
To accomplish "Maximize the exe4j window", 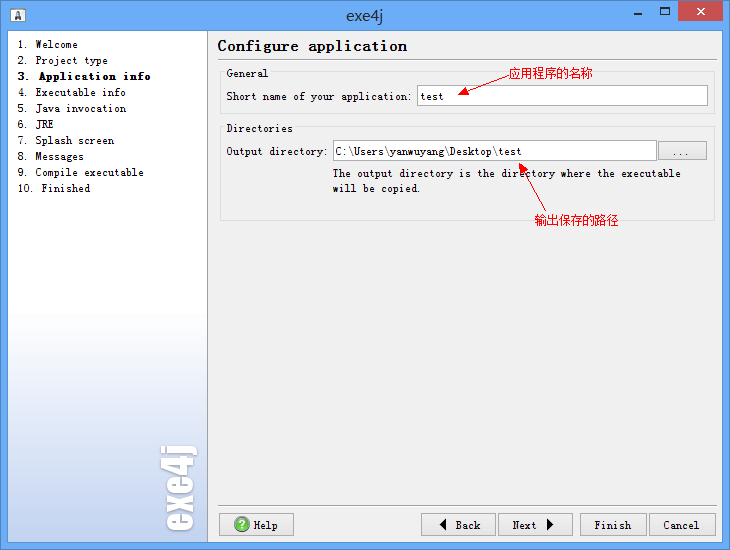I will 665,12.
